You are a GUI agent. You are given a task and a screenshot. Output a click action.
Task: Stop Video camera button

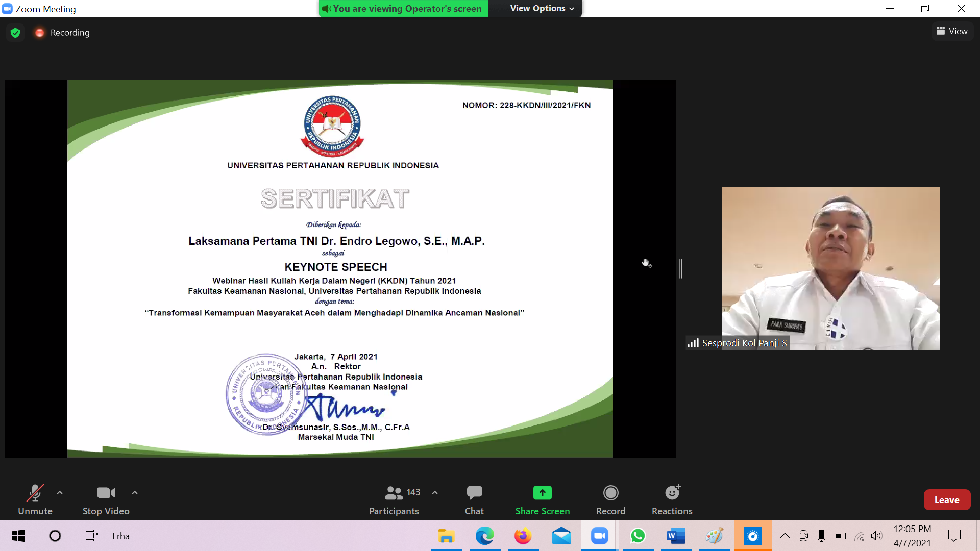(x=106, y=499)
